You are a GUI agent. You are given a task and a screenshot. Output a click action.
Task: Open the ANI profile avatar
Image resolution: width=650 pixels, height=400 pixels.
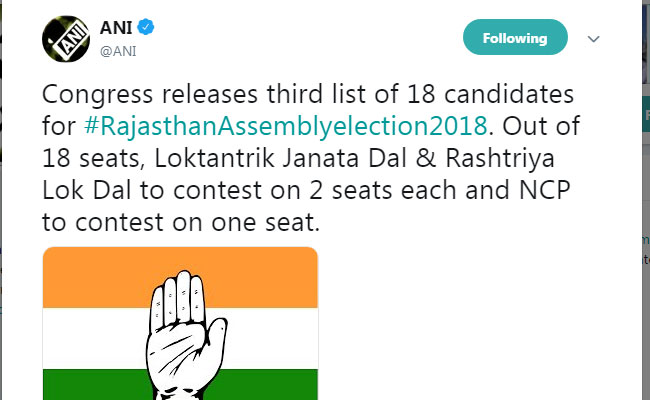pyautogui.click(x=62, y=38)
